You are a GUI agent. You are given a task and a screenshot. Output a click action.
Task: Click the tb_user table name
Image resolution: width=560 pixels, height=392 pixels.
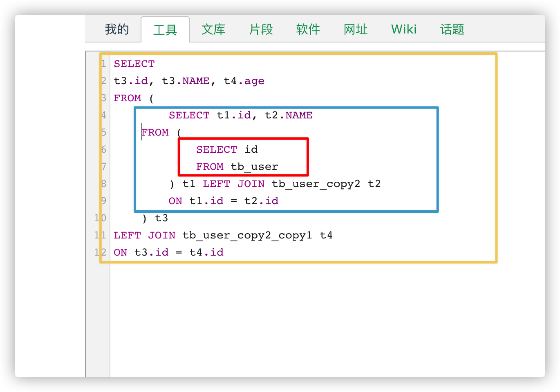pyautogui.click(x=255, y=167)
